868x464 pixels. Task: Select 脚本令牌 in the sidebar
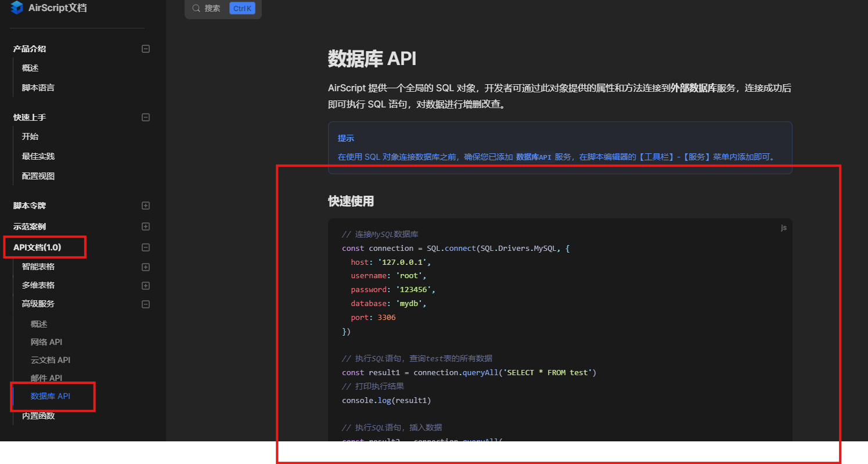tap(30, 206)
